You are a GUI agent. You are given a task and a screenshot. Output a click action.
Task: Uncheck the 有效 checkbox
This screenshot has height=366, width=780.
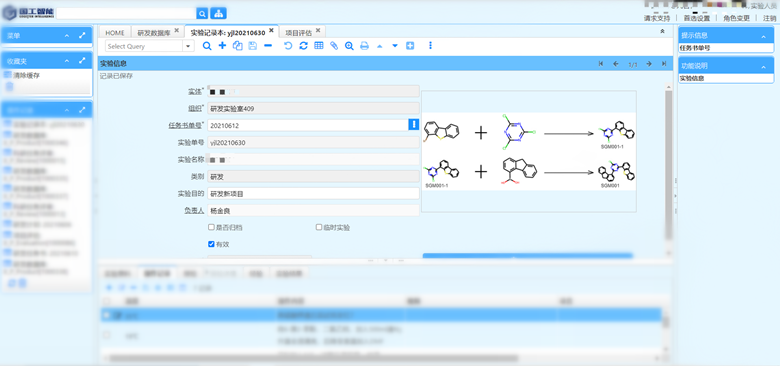tap(211, 244)
